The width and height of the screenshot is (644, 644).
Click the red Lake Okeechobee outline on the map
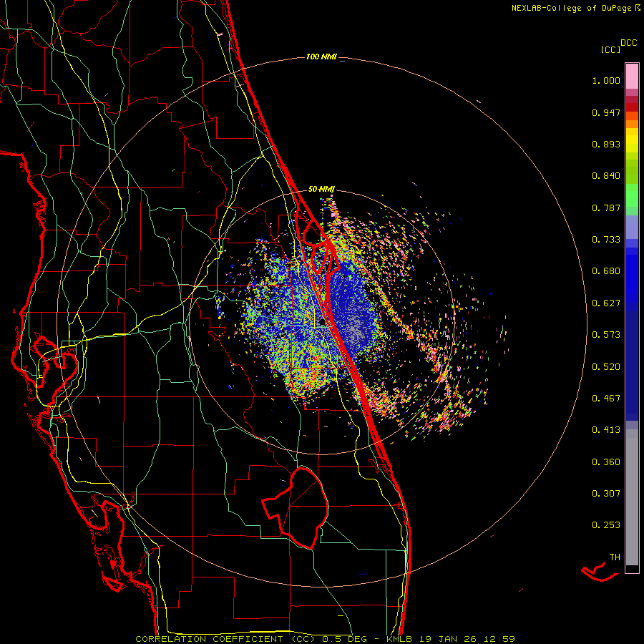coord(296,508)
